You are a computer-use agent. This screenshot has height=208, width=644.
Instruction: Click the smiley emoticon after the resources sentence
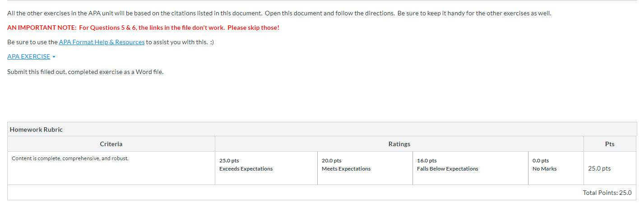(212, 42)
